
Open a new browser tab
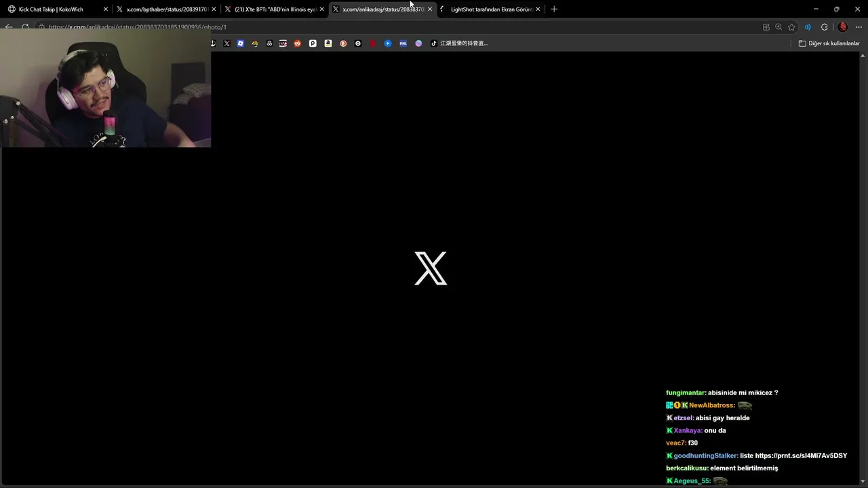[554, 9]
